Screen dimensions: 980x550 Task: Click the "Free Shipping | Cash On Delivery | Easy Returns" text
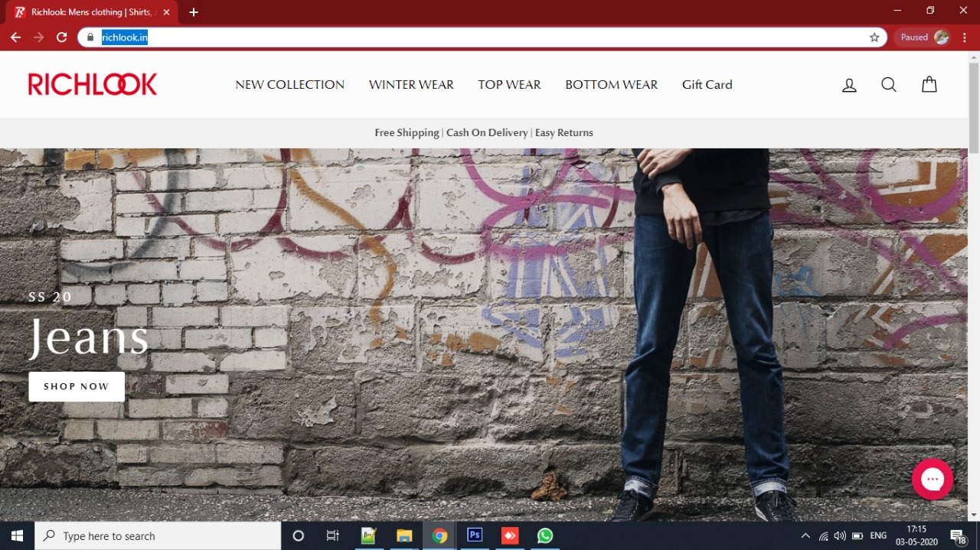pyautogui.click(x=484, y=132)
